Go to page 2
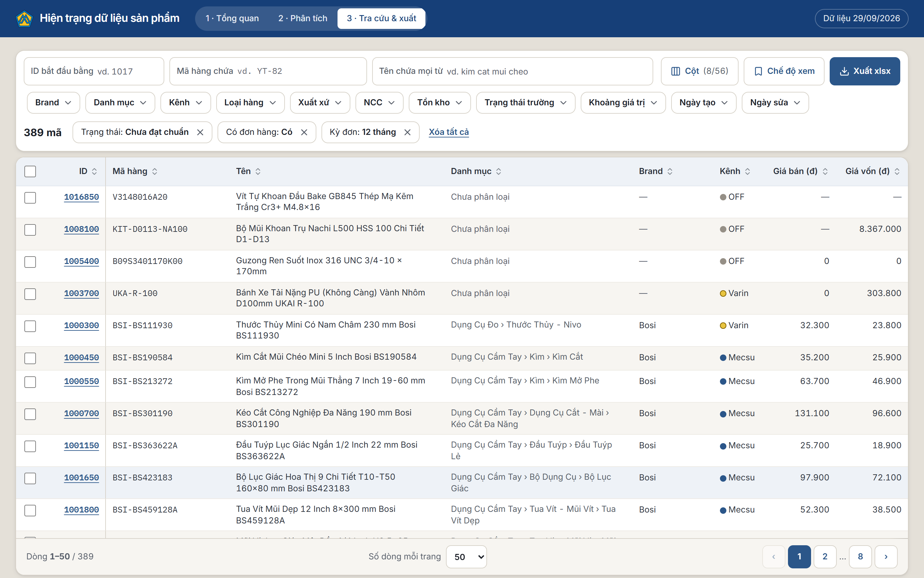 pos(825,556)
